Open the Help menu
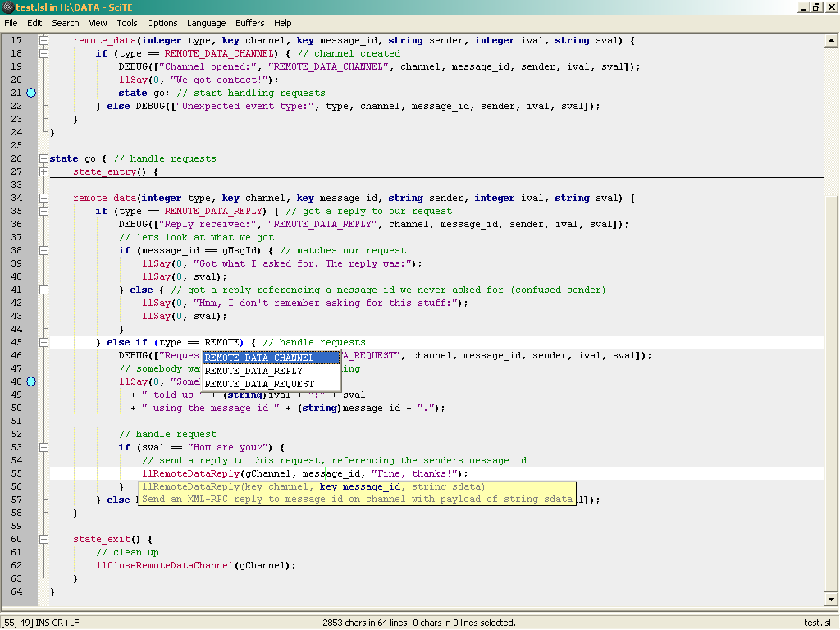The height and width of the screenshot is (630, 840). coord(283,23)
